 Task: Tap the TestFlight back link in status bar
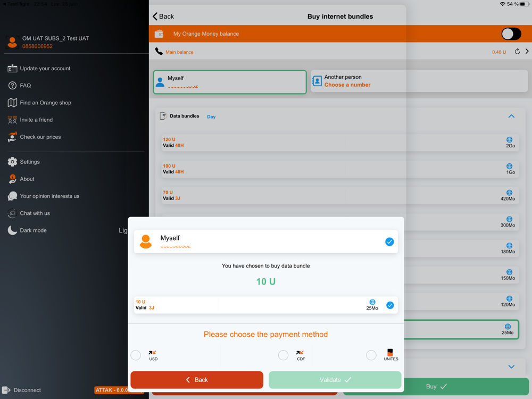pyautogui.click(x=16, y=4)
